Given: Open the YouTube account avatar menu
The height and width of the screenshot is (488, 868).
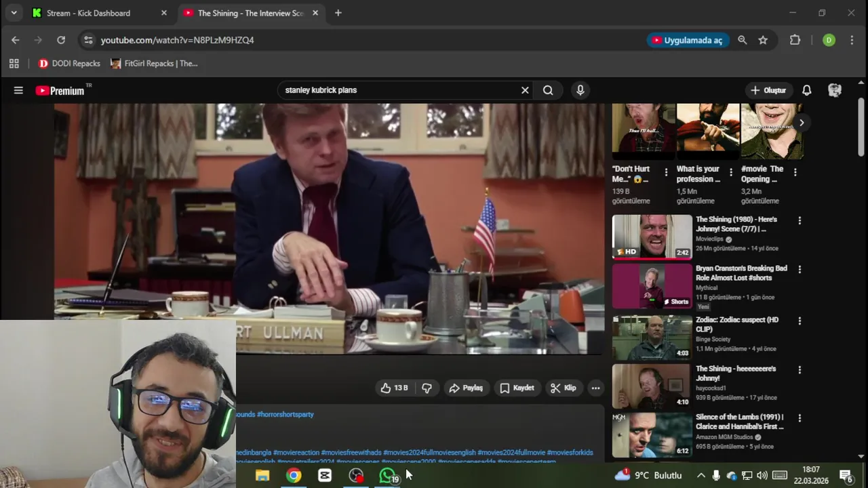Looking at the screenshot, I should click(x=835, y=90).
